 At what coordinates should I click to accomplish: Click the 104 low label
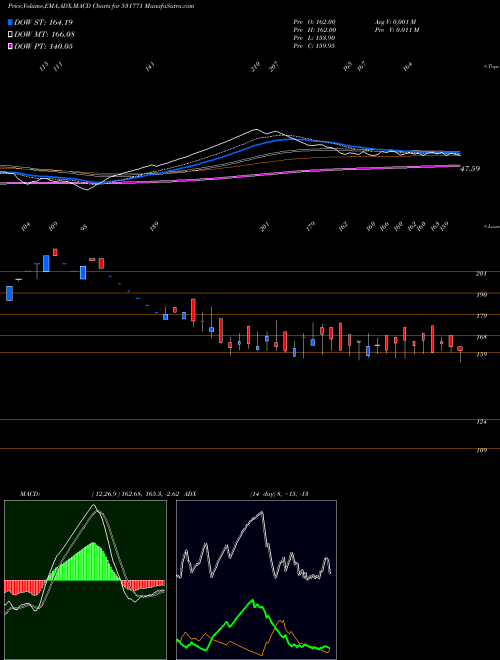[x=26, y=227]
